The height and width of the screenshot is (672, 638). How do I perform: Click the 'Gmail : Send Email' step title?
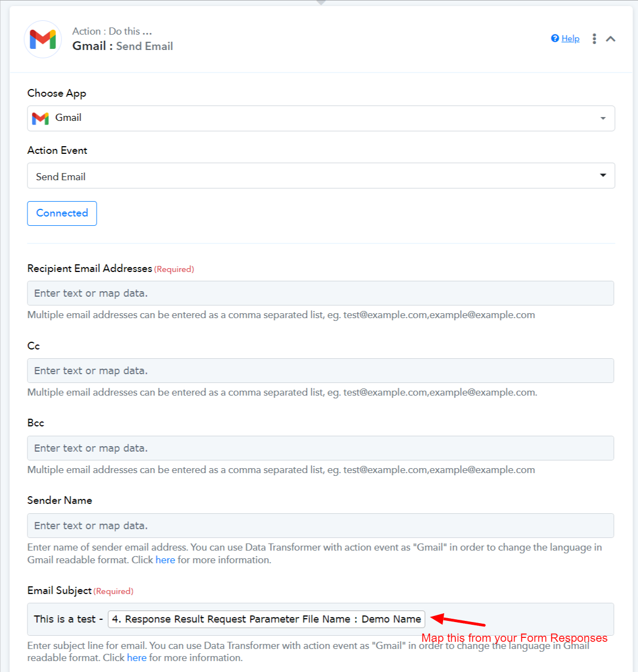(122, 46)
